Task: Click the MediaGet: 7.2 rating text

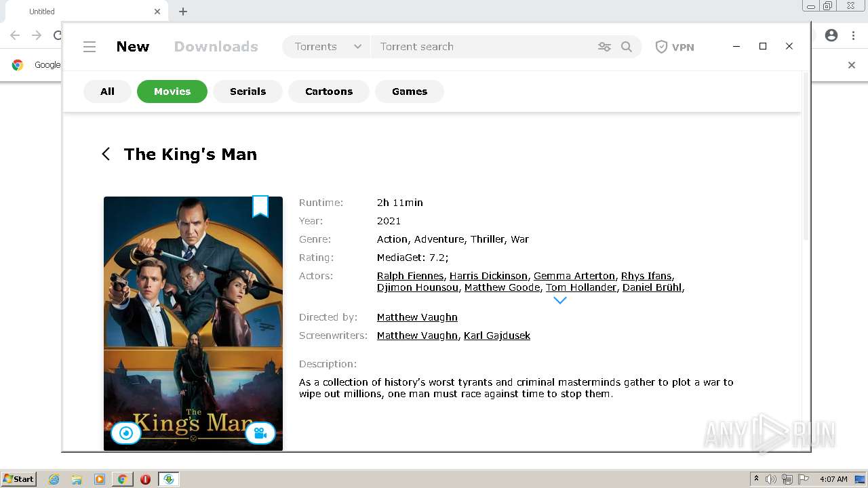Action: click(412, 258)
